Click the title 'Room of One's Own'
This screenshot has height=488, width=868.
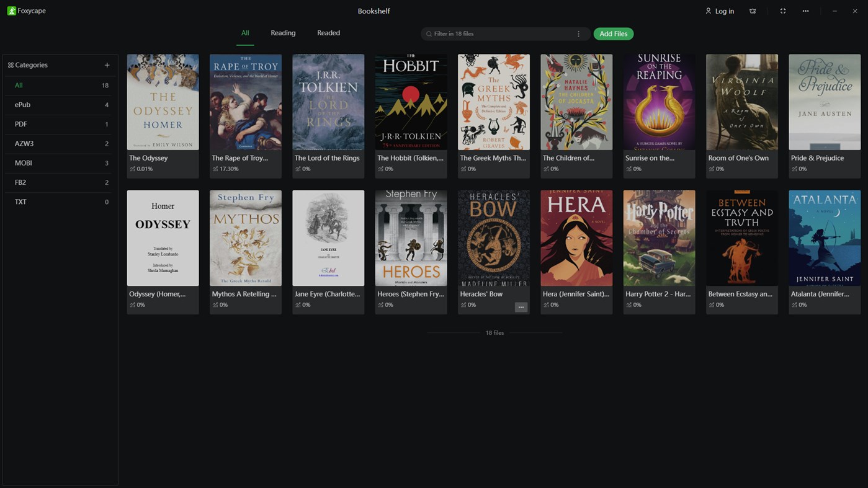[x=738, y=158]
